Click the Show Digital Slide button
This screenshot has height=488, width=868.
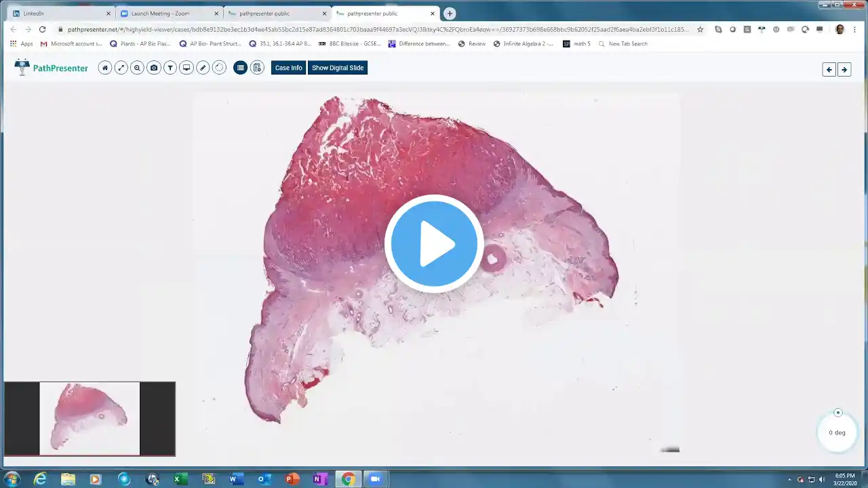[x=338, y=68]
